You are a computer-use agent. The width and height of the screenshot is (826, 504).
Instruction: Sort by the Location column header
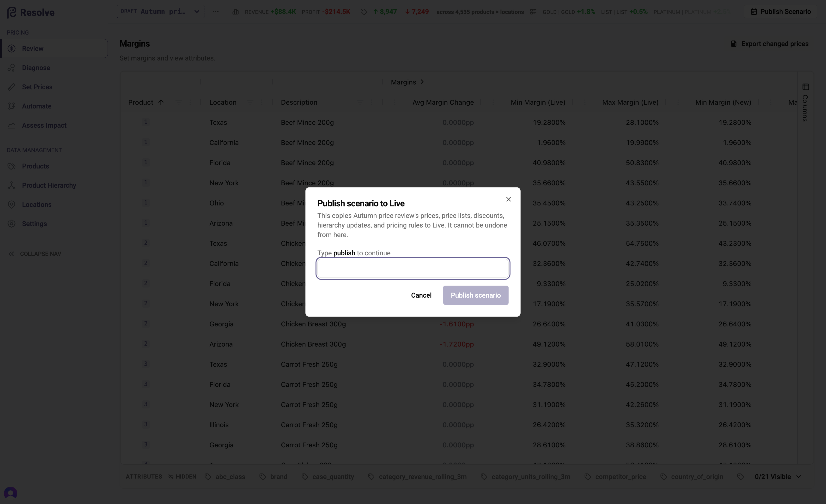point(223,102)
